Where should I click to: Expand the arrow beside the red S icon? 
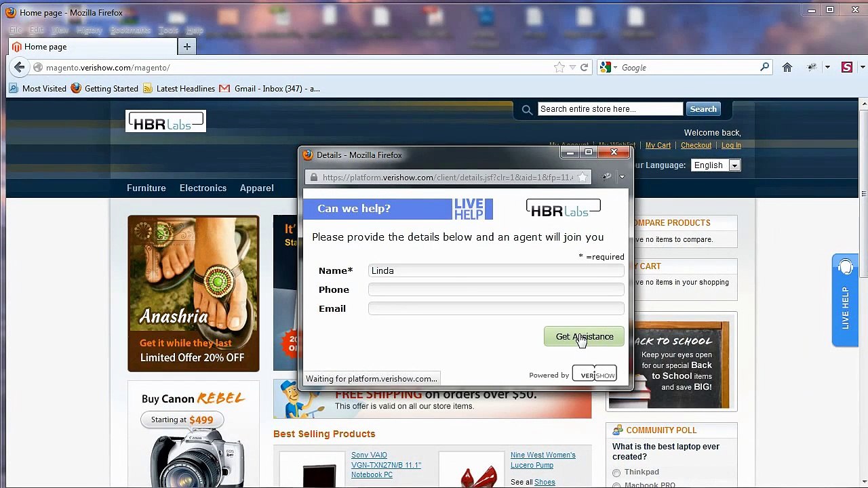click(863, 67)
